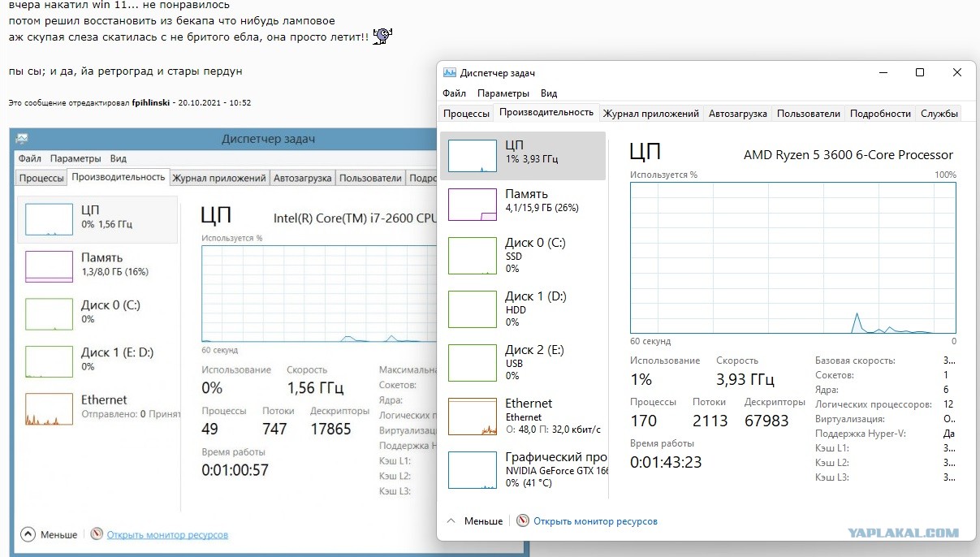Click the AMD Ryzen 5 3600 6-Core Processor text
Screen dimensions: 980x557
(x=848, y=155)
